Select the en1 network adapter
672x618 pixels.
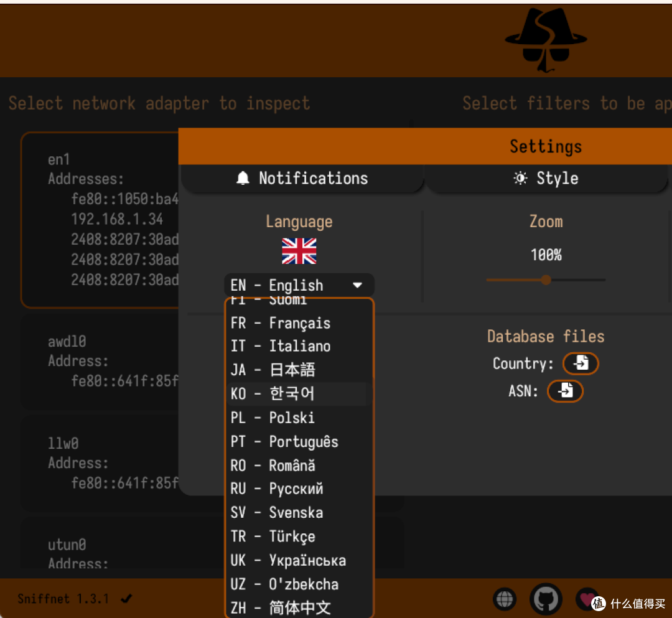(100, 220)
